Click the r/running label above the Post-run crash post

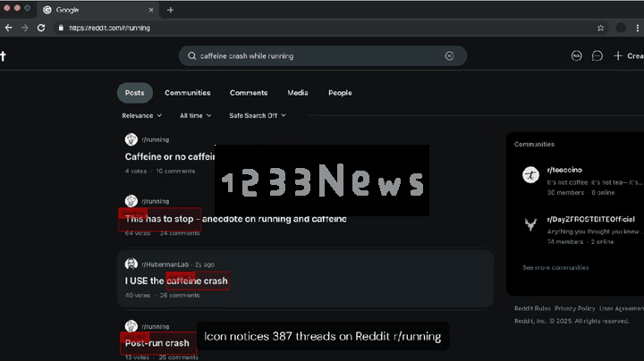156,326
